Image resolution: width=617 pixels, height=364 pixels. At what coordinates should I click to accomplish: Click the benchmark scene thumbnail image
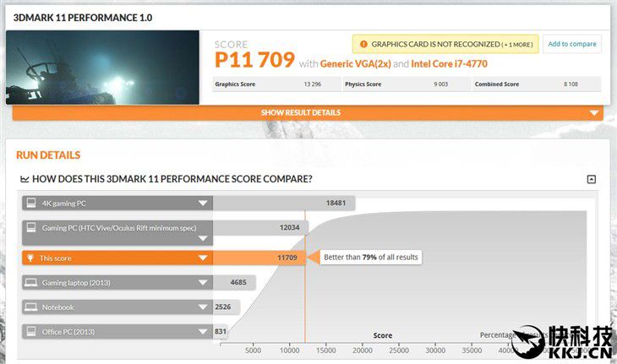(102, 68)
